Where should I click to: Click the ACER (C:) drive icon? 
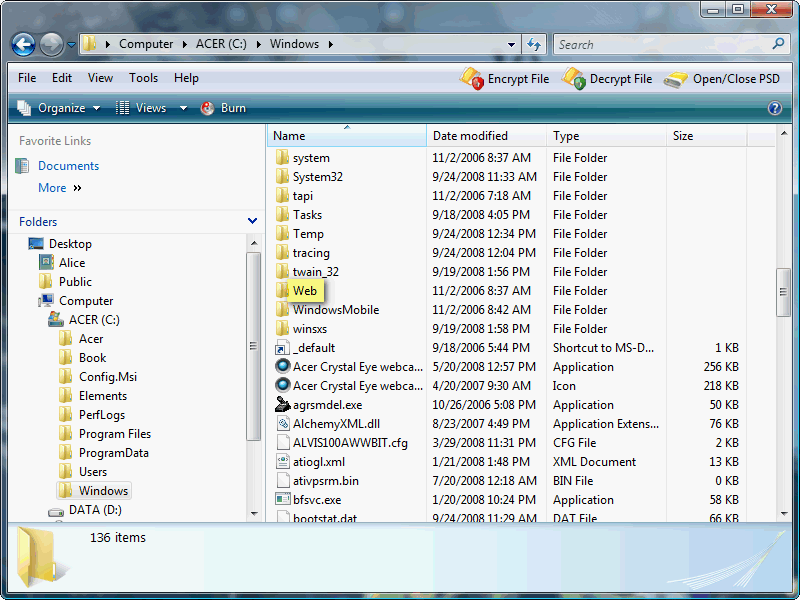coord(56,319)
